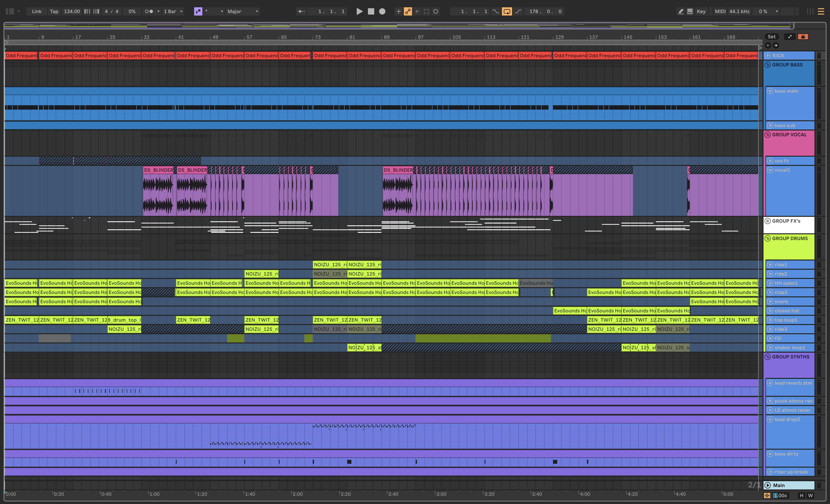Click the Tap tempo button
Screen dimensions: 830x504
[54, 11]
